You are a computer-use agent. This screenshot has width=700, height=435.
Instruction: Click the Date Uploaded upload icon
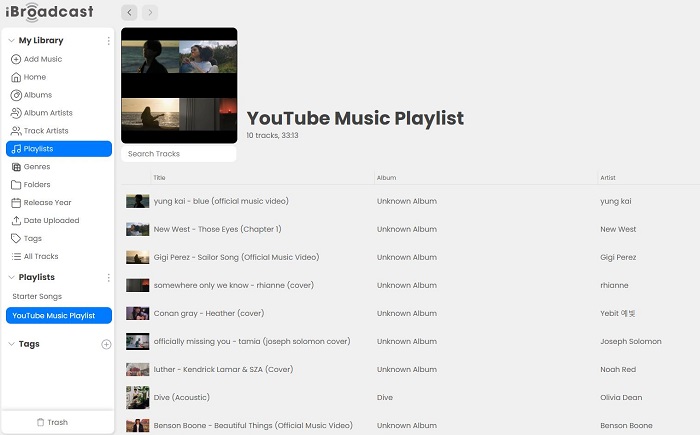(16, 220)
